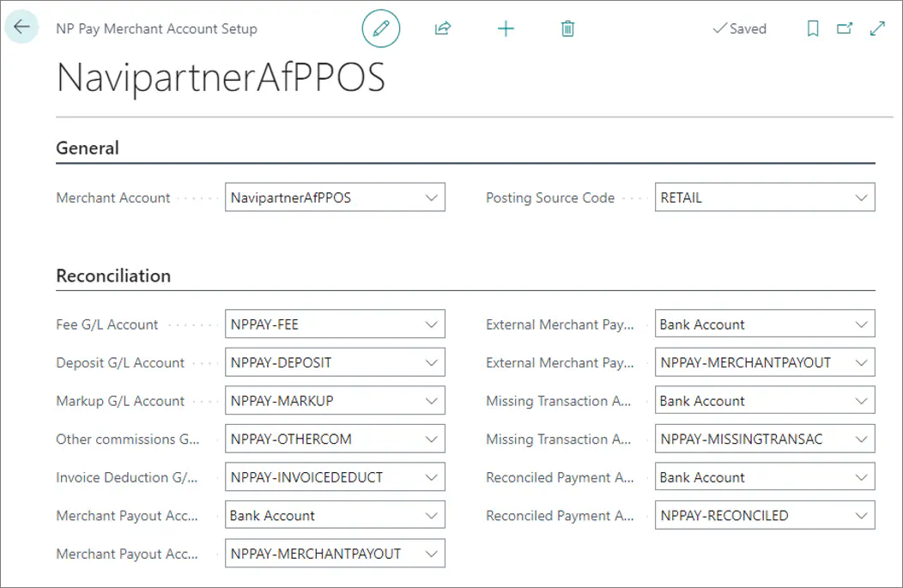
Task: Create new record with the plus icon
Action: tap(506, 28)
